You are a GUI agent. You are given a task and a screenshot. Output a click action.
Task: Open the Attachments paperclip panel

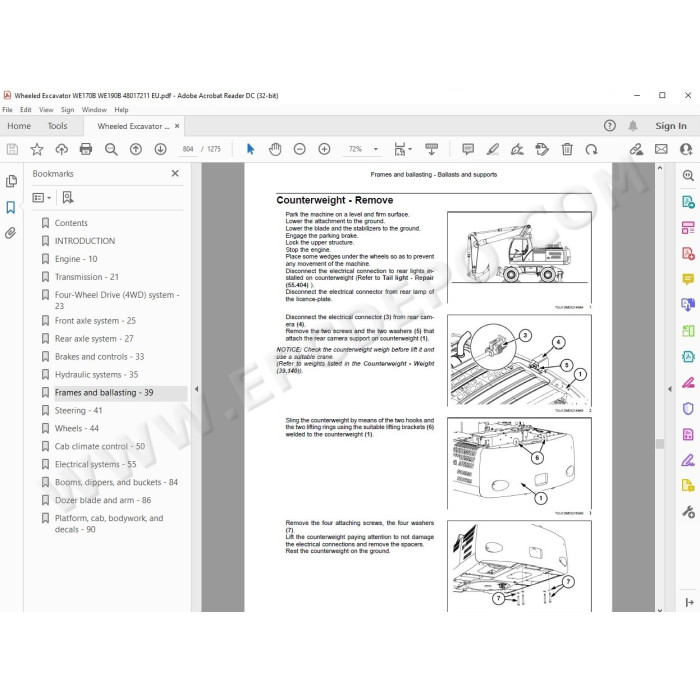(11, 233)
